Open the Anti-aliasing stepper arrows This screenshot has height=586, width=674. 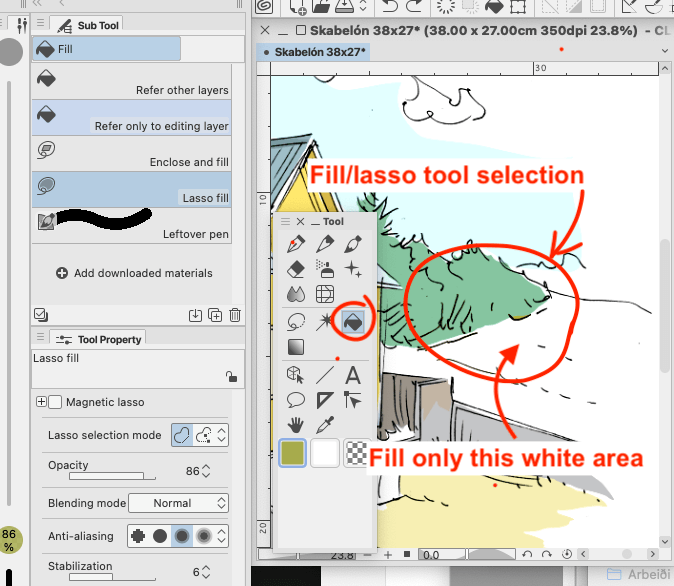pyautogui.click(x=221, y=536)
